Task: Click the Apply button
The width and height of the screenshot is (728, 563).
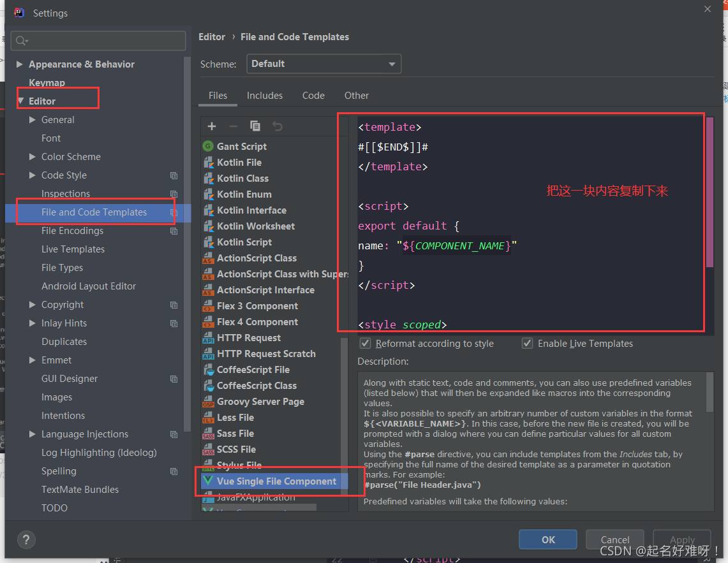Action: tap(682, 539)
